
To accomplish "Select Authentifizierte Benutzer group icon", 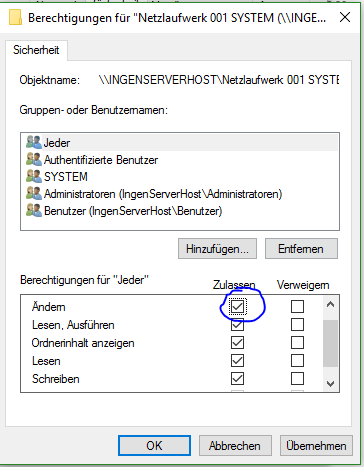I will (34, 159).
